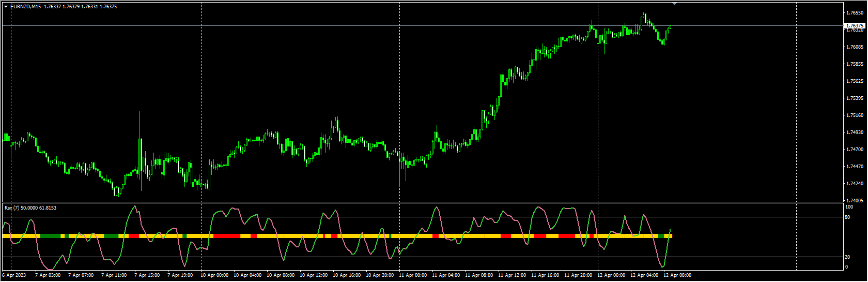This screenshot has width=868, height=282.
Task: Click the highlighted current price label 1.76375
Action: point(855,25)
